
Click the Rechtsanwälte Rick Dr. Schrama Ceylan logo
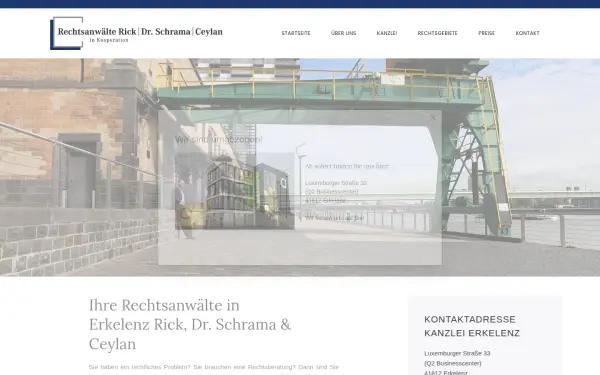136,33
